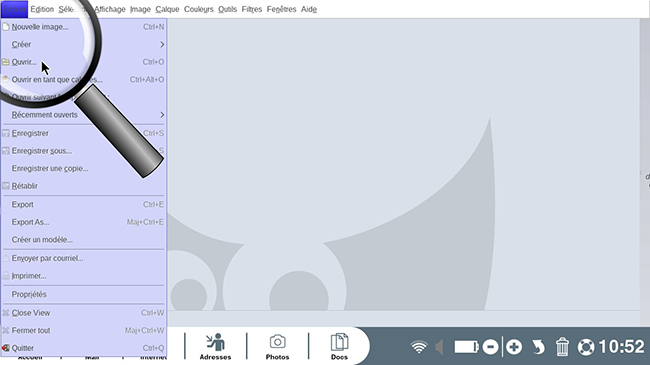This screenshot has width=650, height=365.
Task: Open the Fichier menu in the menu bar
Action: (14, 9)
